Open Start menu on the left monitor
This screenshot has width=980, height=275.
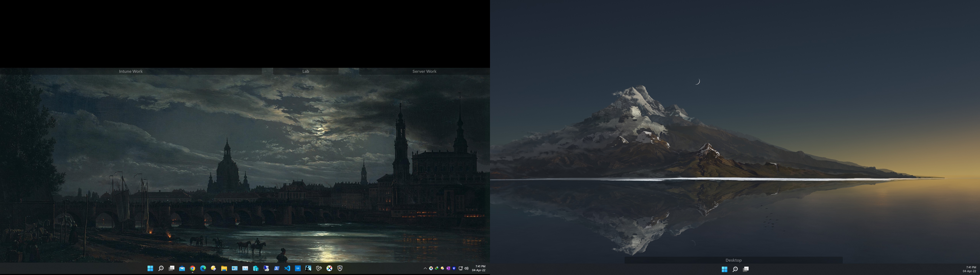tap(150, 268)
